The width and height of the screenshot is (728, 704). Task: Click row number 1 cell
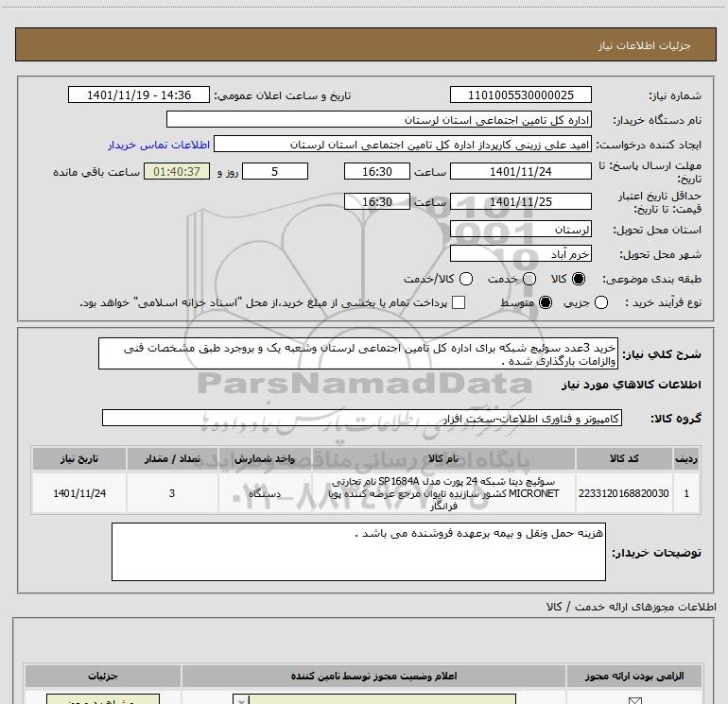[x=686, y=493]
